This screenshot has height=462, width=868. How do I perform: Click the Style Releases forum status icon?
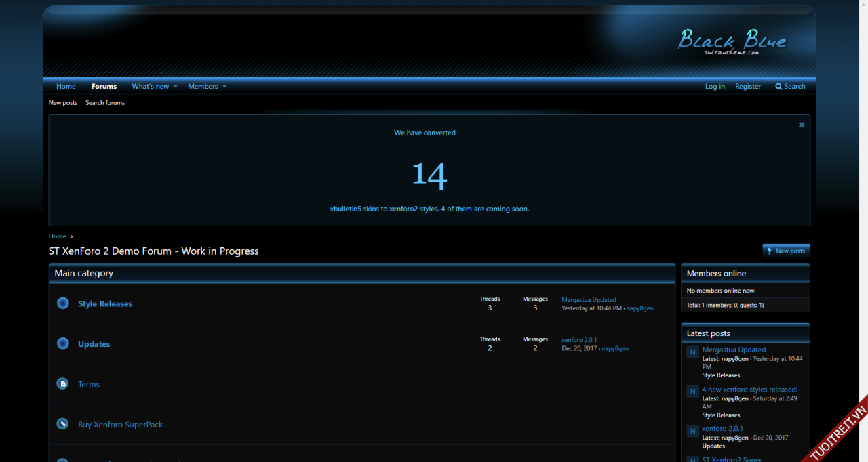[63, 303]
